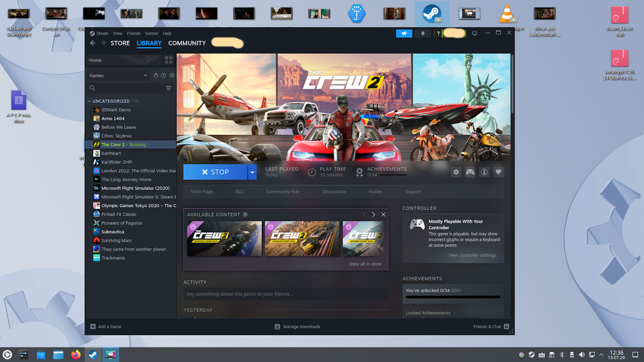The width and height of the screenshot is (644, 362).
Task: Open the Steam announcements megaphone button
Action: pos(404,34)
